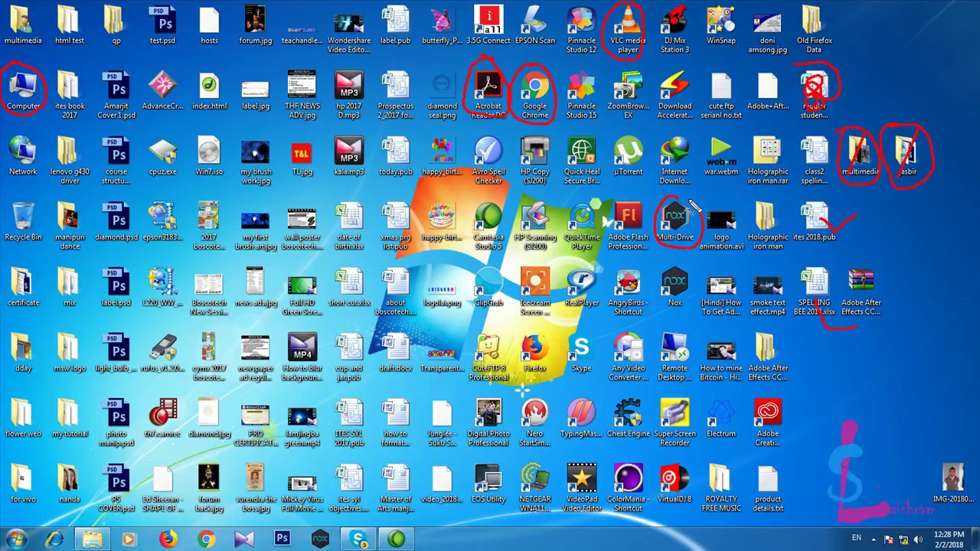Open Remote Desktop shortcut

click(x=675, y=358)
